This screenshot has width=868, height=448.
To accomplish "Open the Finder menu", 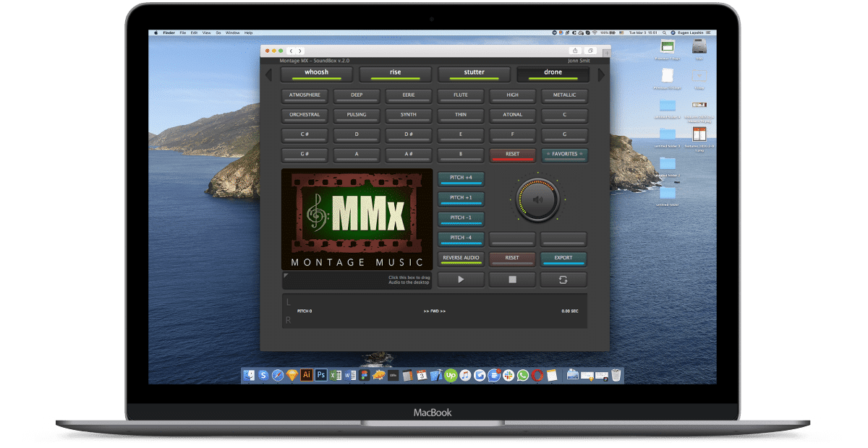I will (169, 33).
